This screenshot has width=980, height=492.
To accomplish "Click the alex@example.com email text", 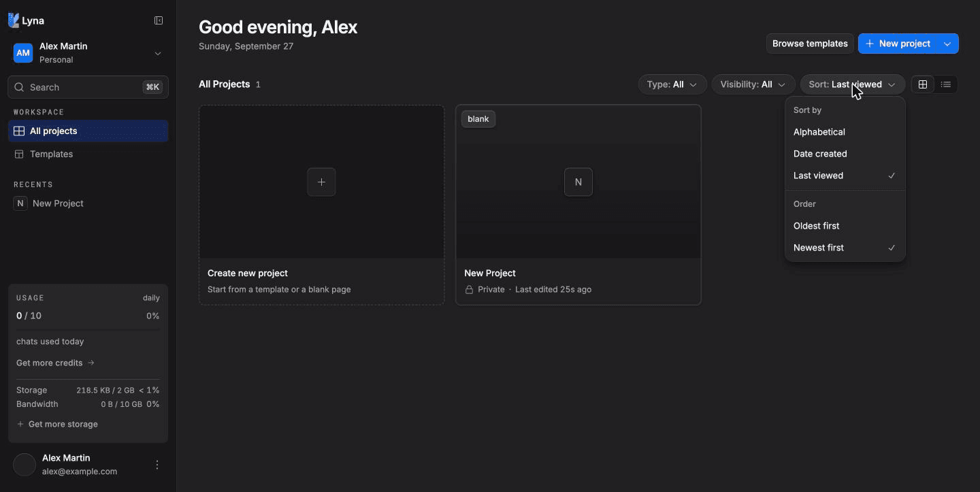I will tap(80, 472).
